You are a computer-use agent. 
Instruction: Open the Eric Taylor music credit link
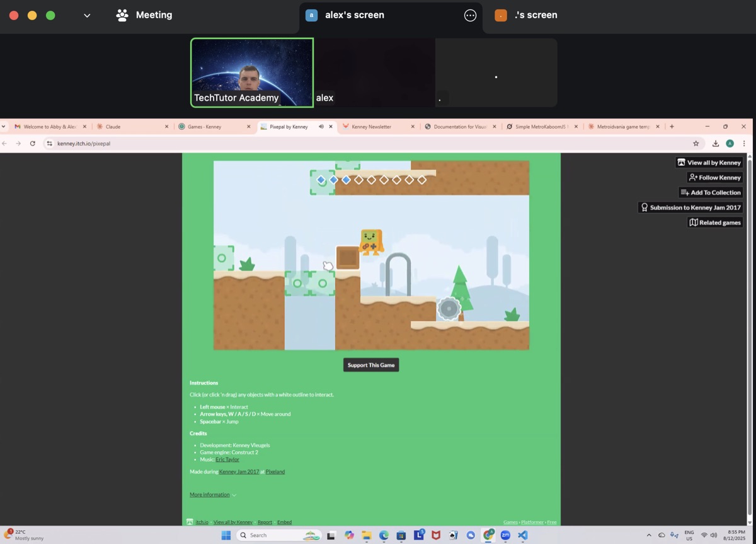227,460
